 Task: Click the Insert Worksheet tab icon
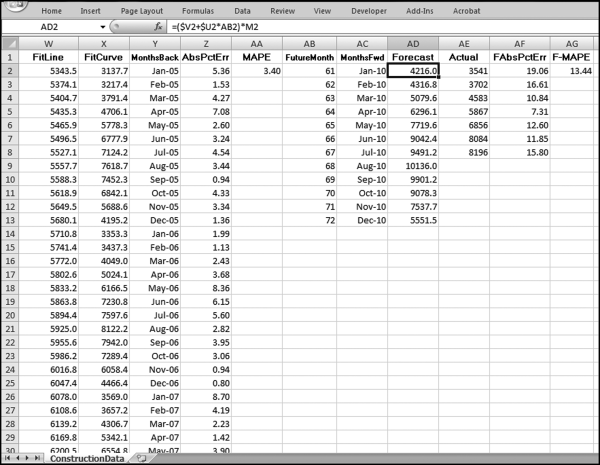click(x=141, y=458)
